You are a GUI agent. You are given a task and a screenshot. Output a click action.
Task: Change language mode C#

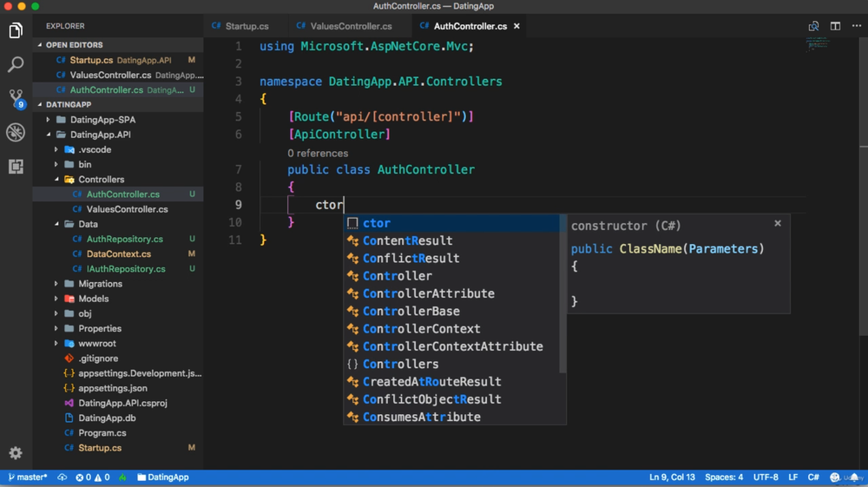point(813,477)
